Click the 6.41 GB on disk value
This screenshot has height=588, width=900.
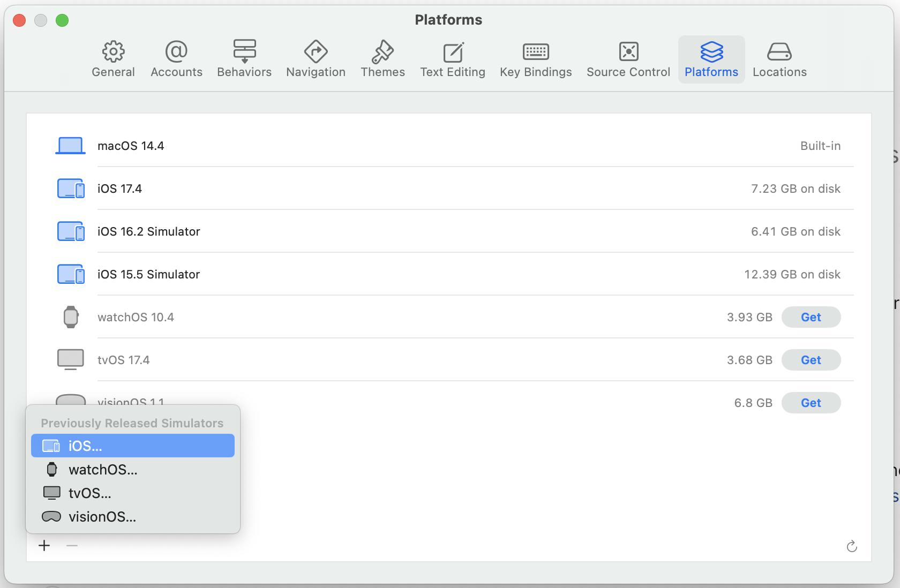tap(796, 231)
